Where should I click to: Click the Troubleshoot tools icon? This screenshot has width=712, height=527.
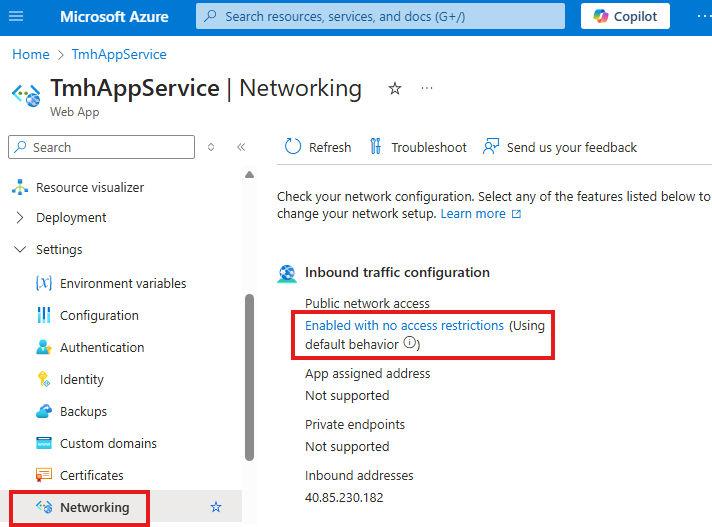coord(376,147)
